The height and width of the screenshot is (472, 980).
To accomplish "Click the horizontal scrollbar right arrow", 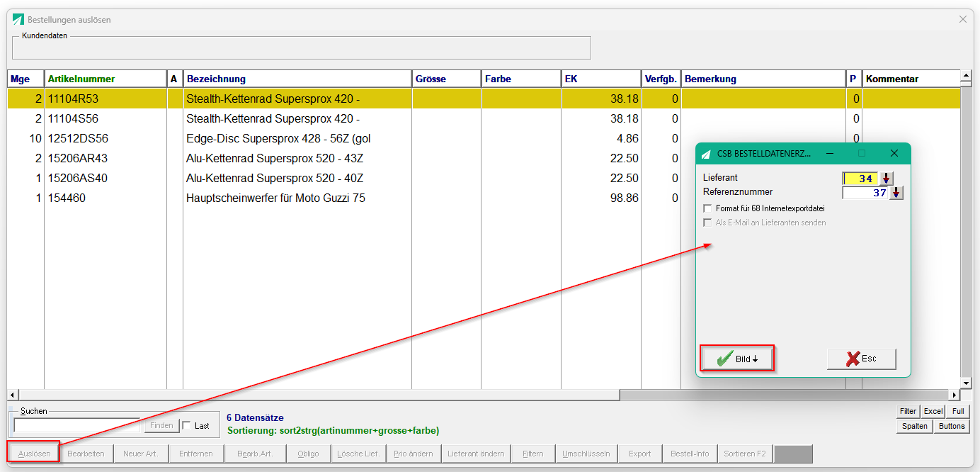I will coord(955,395).
